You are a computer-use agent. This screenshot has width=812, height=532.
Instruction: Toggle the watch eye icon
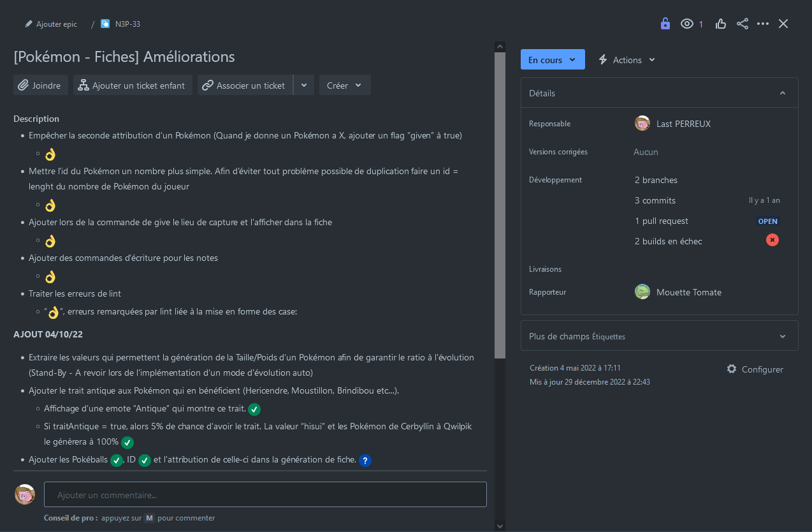[686, 24]
